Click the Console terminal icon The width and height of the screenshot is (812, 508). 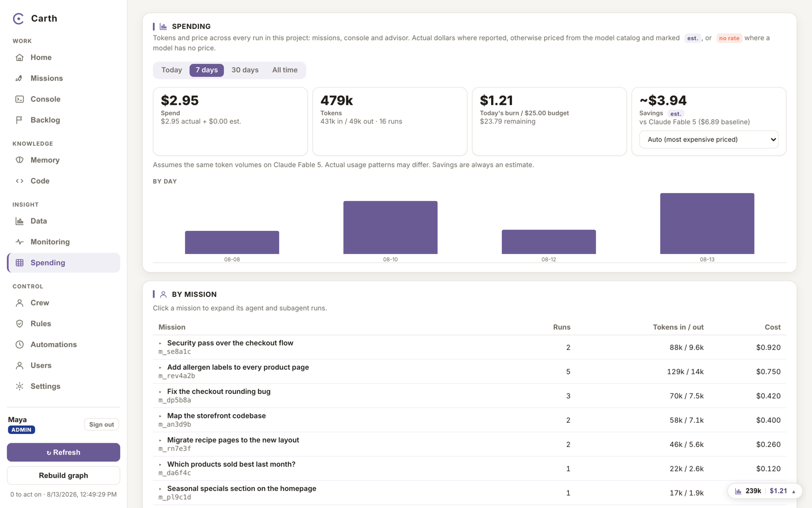(x=19, y=99)
